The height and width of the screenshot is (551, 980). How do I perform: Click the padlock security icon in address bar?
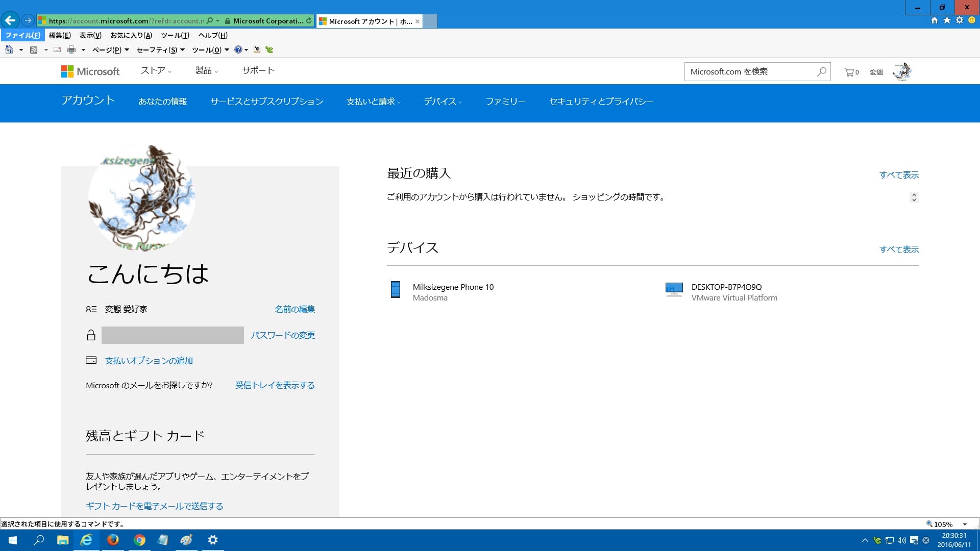[228, 21]
